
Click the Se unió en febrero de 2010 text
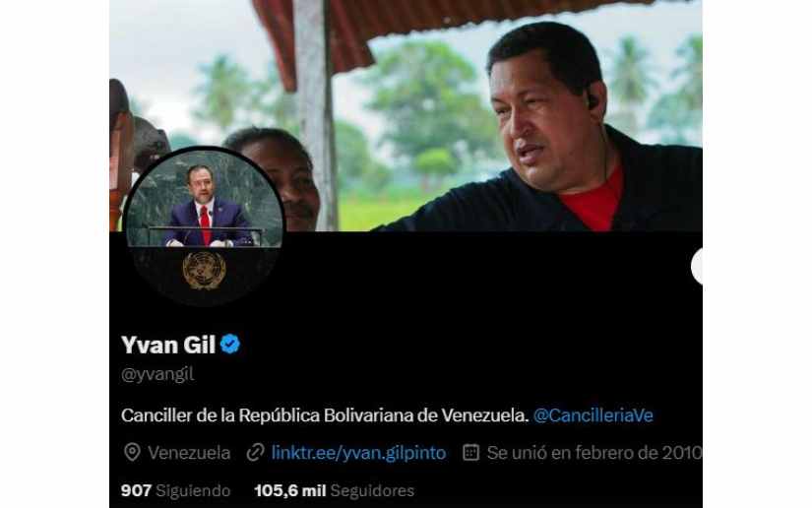click(593, 453)
